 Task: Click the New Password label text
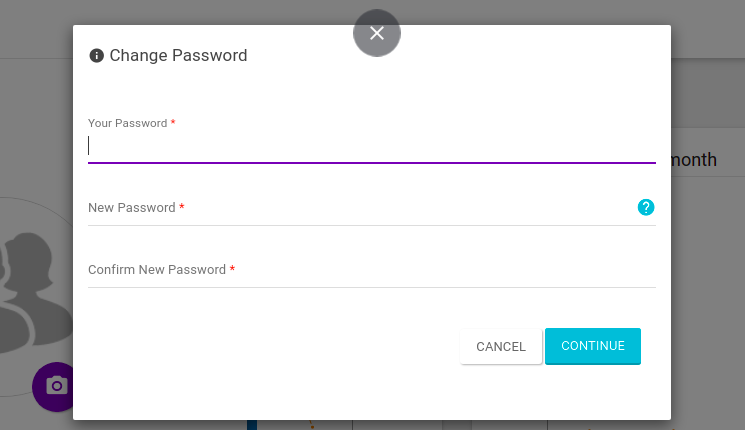[x=131, y=208]
